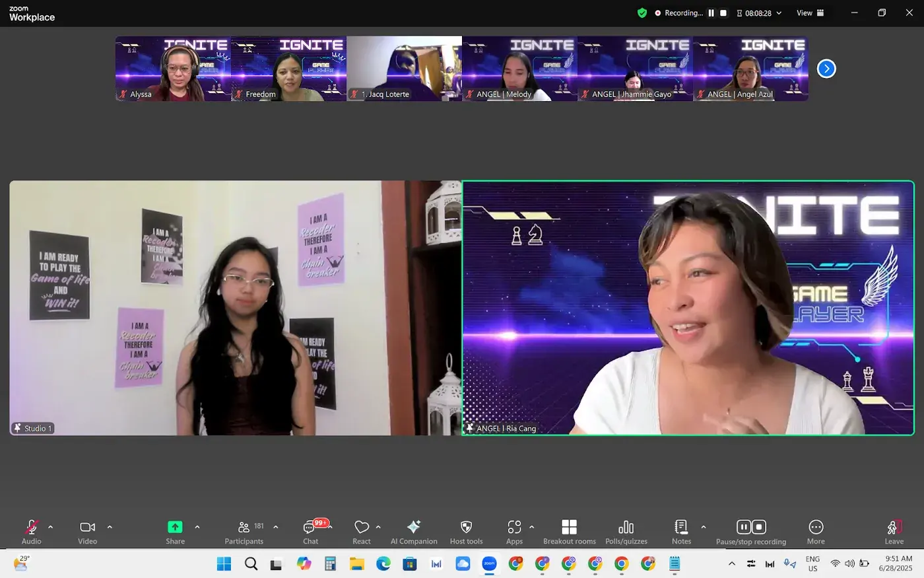The width and height of the screenshot is (924, 578).
Task: Leave the meeting
Action: [894, 532]
